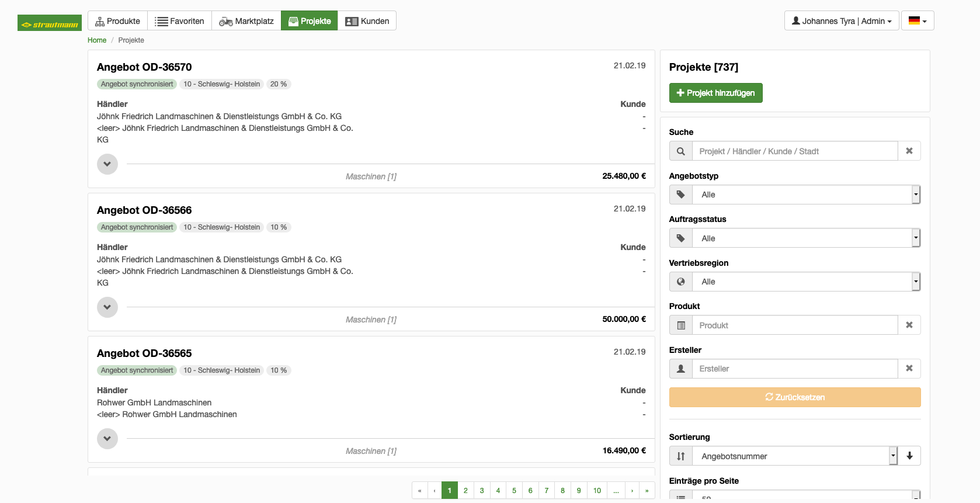Click the Zurücksetzen reset button
The image size is (980, 503).
795,397
